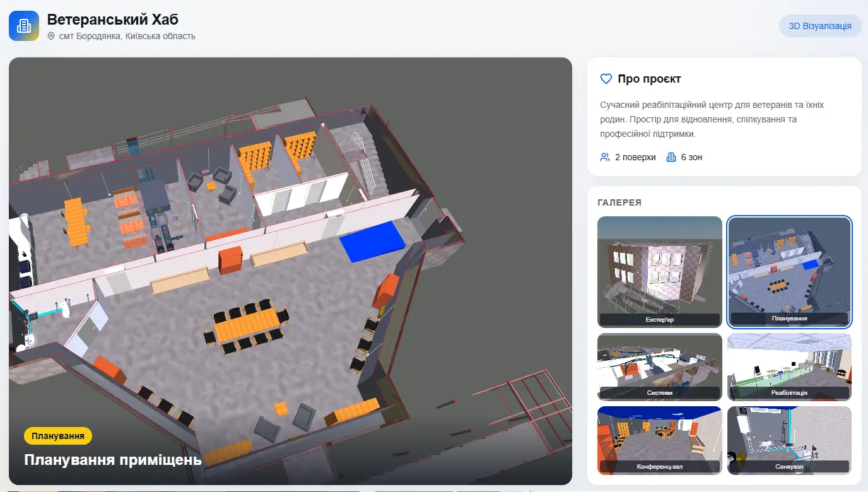Click the building icon next to 6 зон
The height and width of the screenshot is (492, 868).
671,157
